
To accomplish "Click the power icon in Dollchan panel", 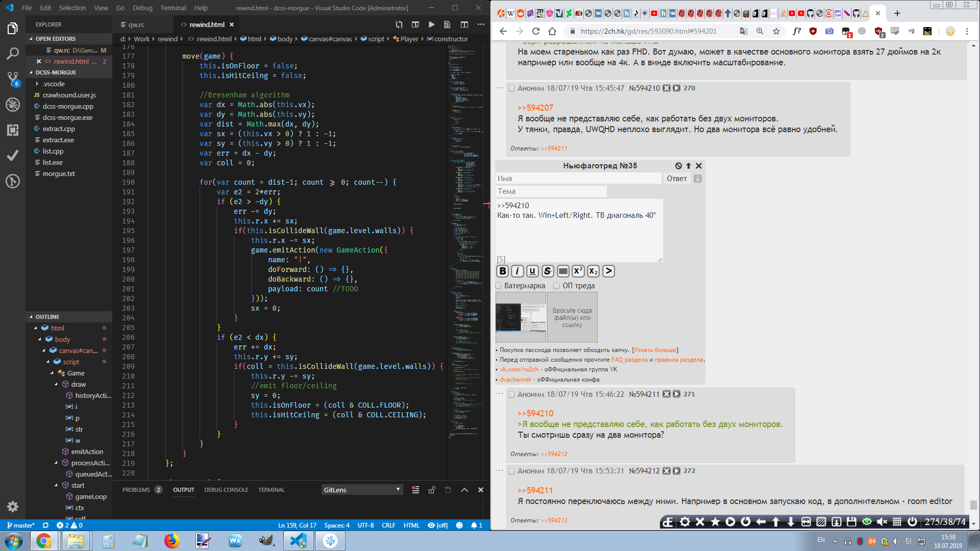I will pos(912,521).
